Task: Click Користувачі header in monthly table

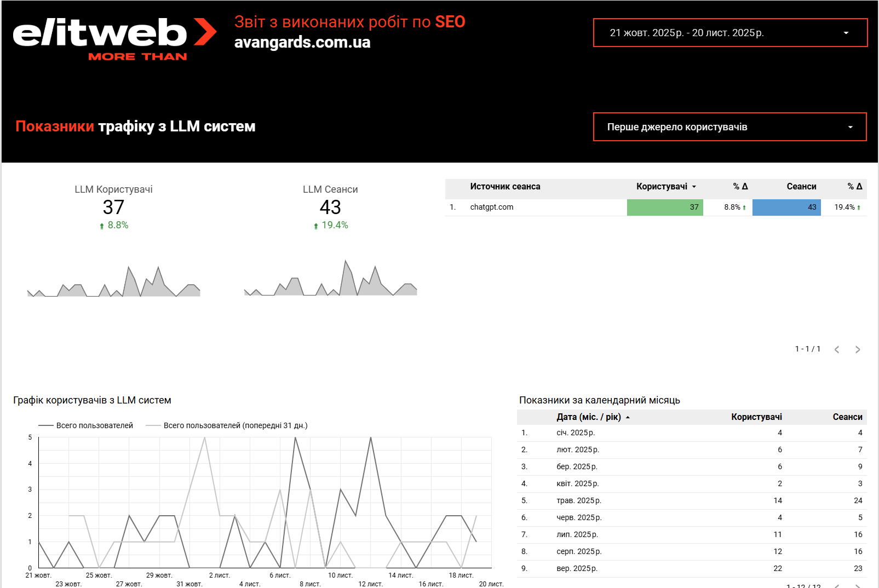Action: [x=756, y=417]
